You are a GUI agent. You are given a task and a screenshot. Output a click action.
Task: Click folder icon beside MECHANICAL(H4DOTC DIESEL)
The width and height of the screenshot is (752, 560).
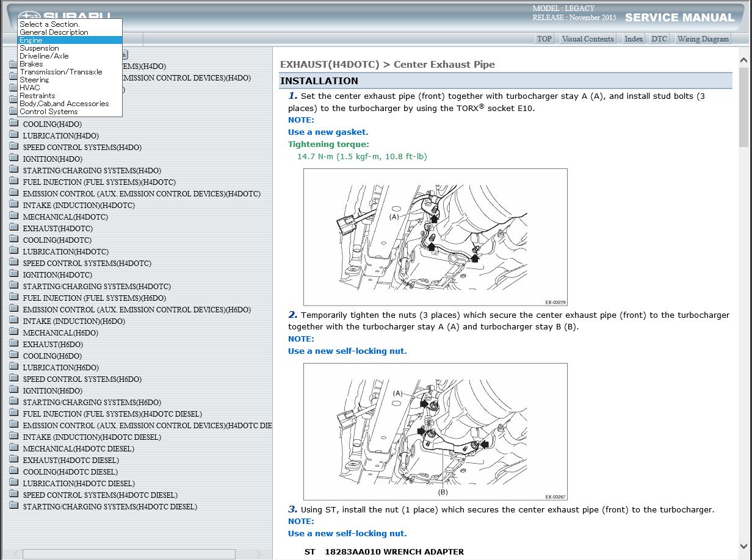(13, 448)
